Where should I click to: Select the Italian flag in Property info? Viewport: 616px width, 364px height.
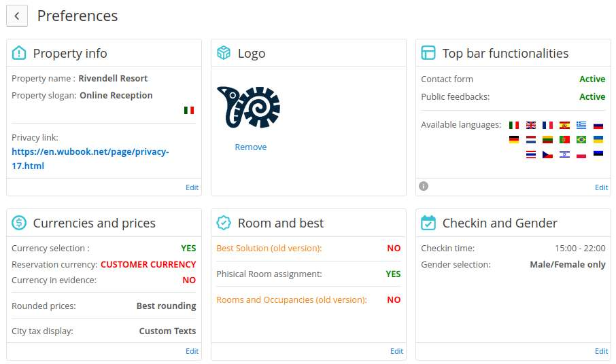pos(189,110)
